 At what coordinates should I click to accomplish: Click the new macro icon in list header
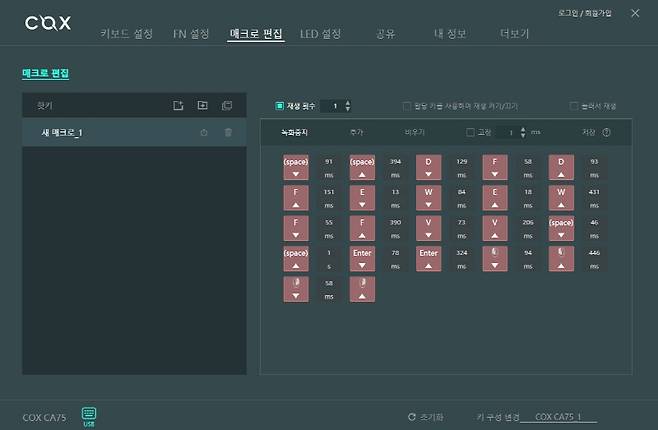(x=178, y=105)
